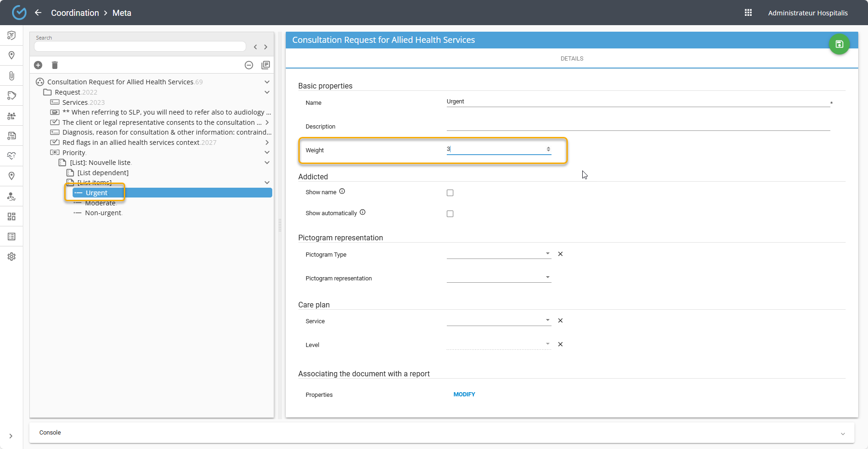Open the settings gear in sidebar
The width and height of the screenshot is (868, 449).
pyautogui.click(x=12, y=257)
